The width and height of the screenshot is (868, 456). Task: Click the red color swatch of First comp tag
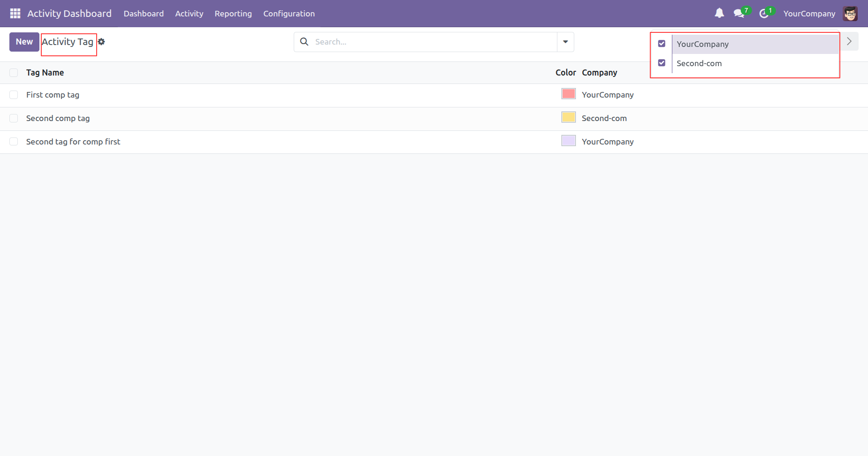tap(569, 94)
